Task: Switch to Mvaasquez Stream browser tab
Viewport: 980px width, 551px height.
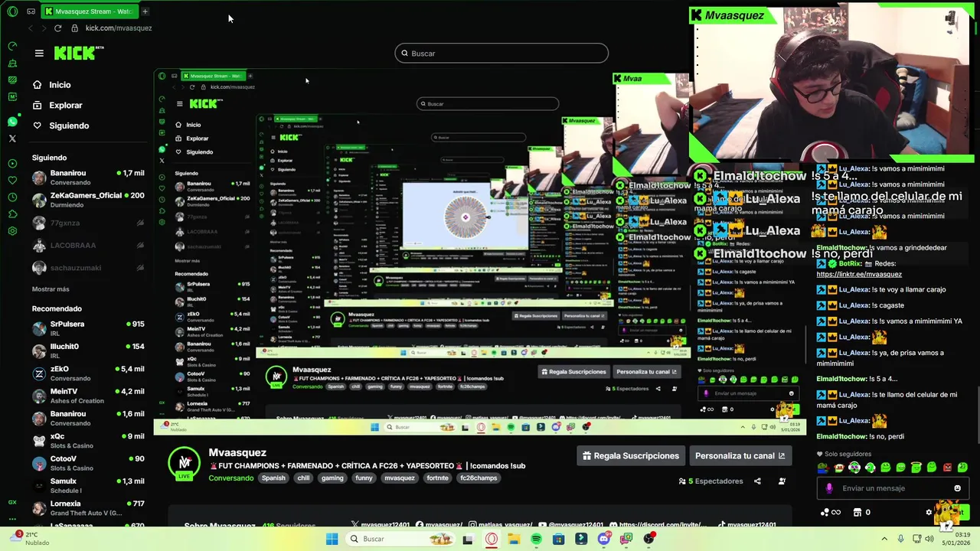Action: click(88, 11)
